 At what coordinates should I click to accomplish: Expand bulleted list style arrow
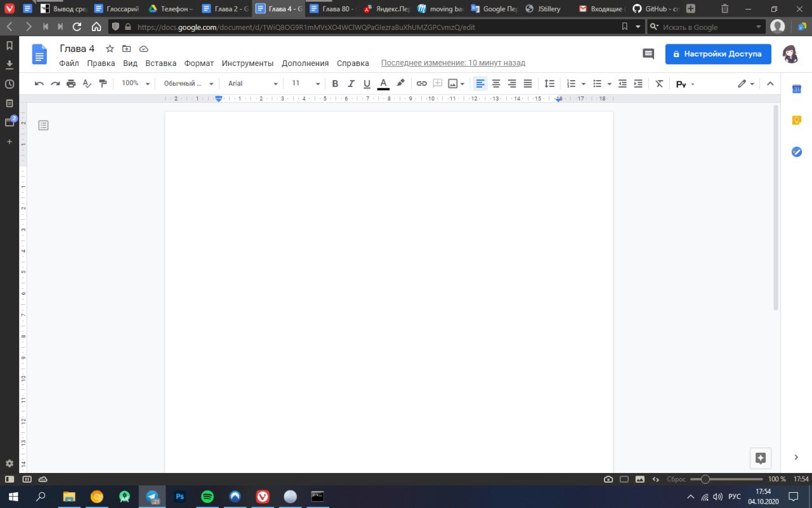610,84
